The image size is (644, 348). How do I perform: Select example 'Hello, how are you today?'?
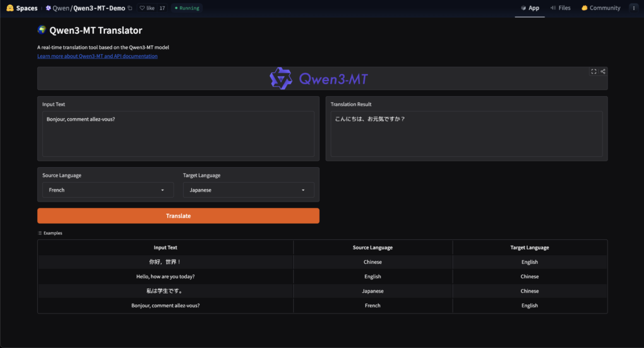(x=165, y=276)
